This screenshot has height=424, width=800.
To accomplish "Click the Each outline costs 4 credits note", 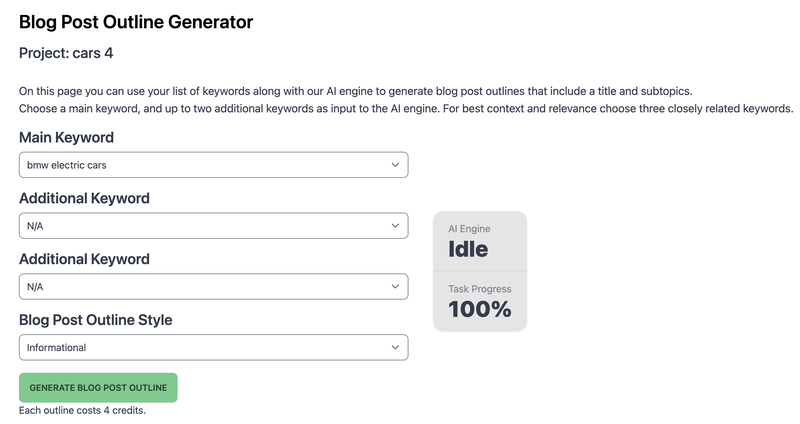I will click(83, 410).
